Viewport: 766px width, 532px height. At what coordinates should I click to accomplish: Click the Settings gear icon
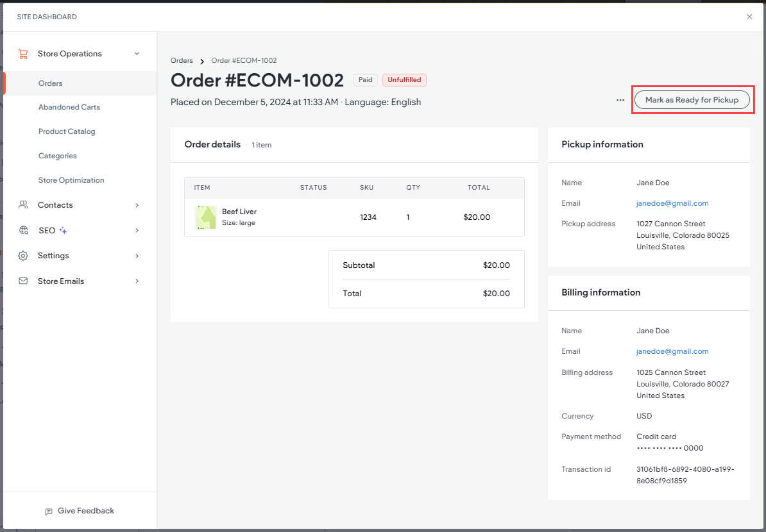pos(22,255)
